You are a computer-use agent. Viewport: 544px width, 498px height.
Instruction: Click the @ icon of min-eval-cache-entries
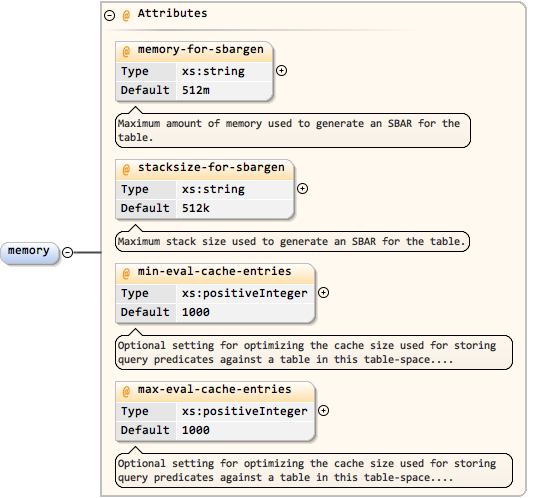126,273
